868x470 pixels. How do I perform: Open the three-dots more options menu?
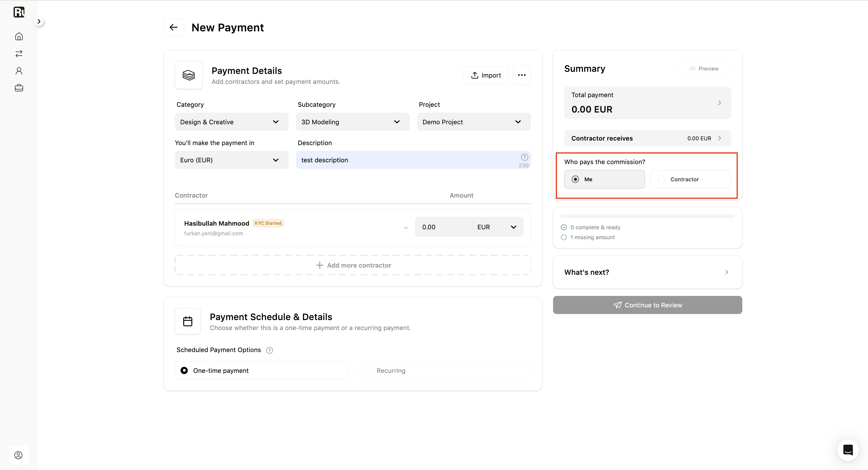522,75
